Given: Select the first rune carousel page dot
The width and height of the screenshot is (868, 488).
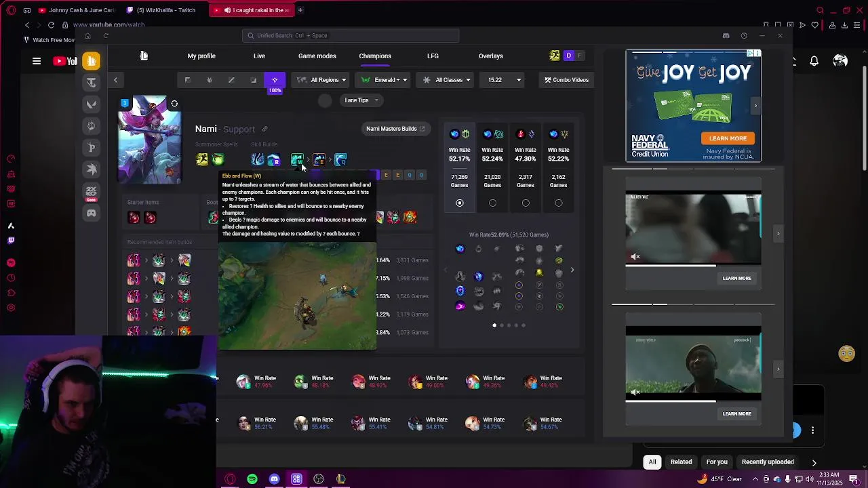Looking at the screenshot, I should click(x=494, y=325).
